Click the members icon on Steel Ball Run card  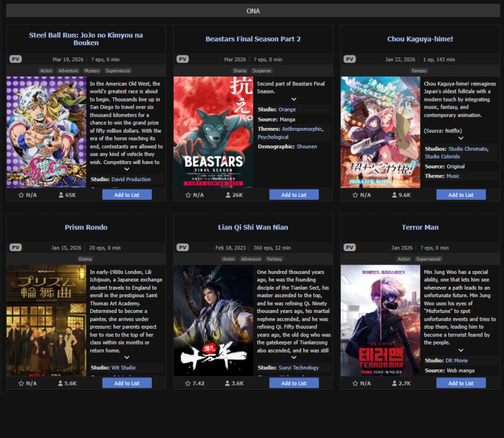pyautogui.click(x=61, y=195)
